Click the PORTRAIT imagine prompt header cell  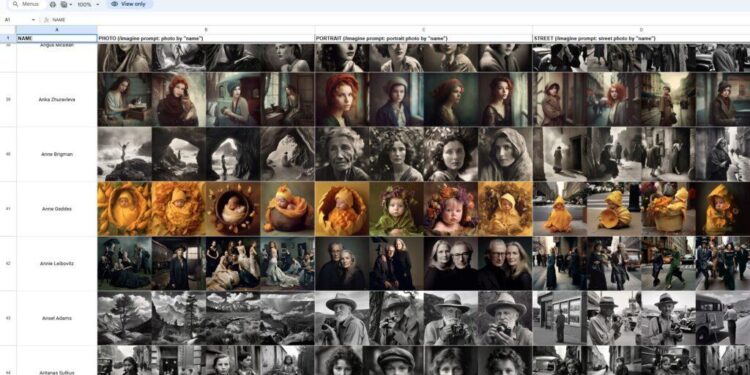point(424,38)
